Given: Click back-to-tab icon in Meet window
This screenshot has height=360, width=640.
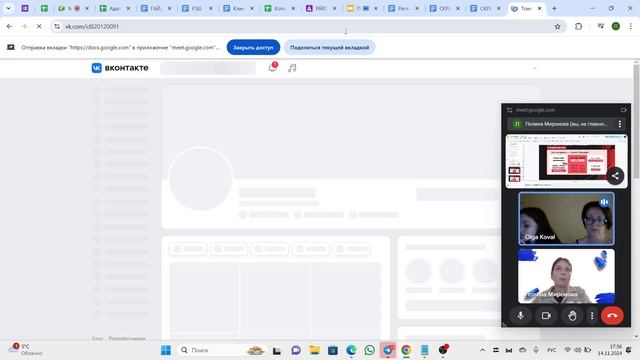Looking at the screenshot, I should [623, 110].
